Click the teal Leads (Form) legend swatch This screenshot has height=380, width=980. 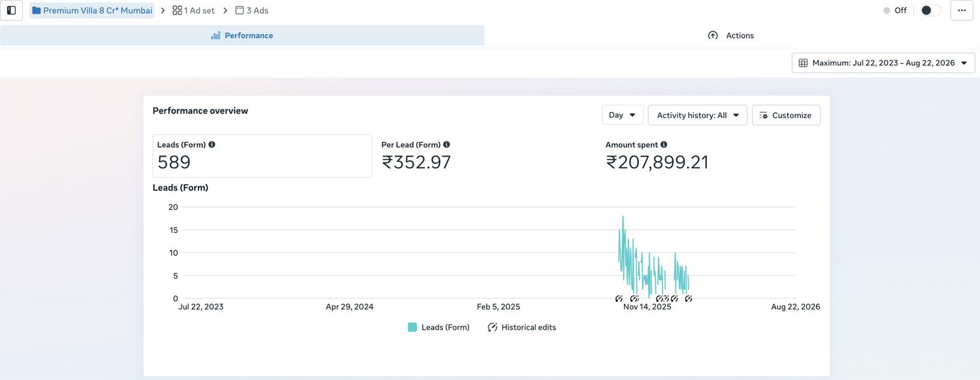point(412,327)
